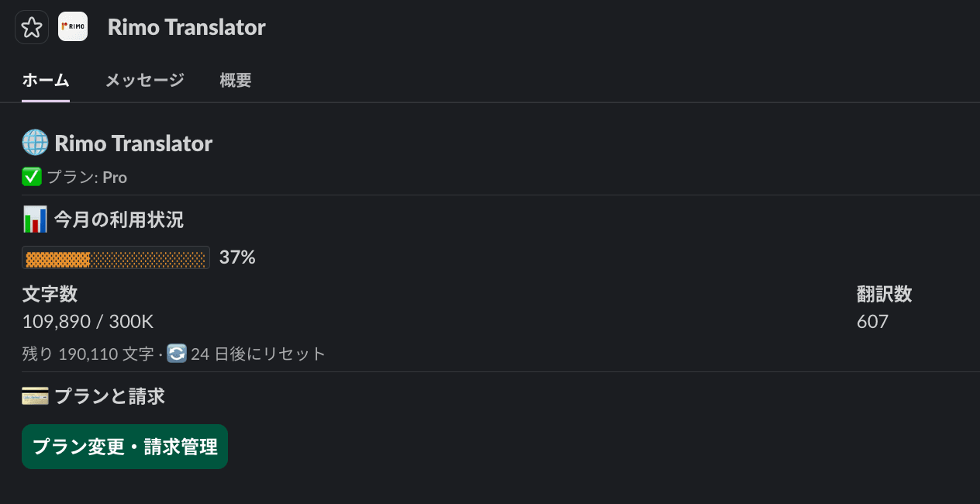
Task: Click the green checkmark next to プラン
Action: (x=31, y=177)
